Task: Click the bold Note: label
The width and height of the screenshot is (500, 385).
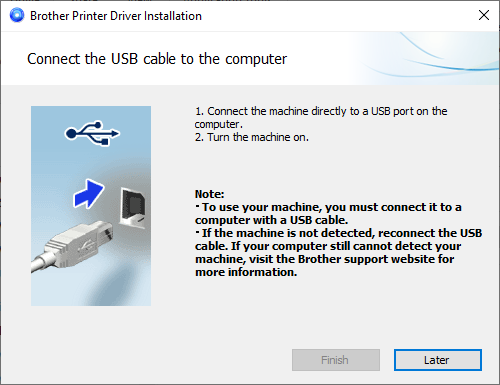Action: (x=209, y=194)
